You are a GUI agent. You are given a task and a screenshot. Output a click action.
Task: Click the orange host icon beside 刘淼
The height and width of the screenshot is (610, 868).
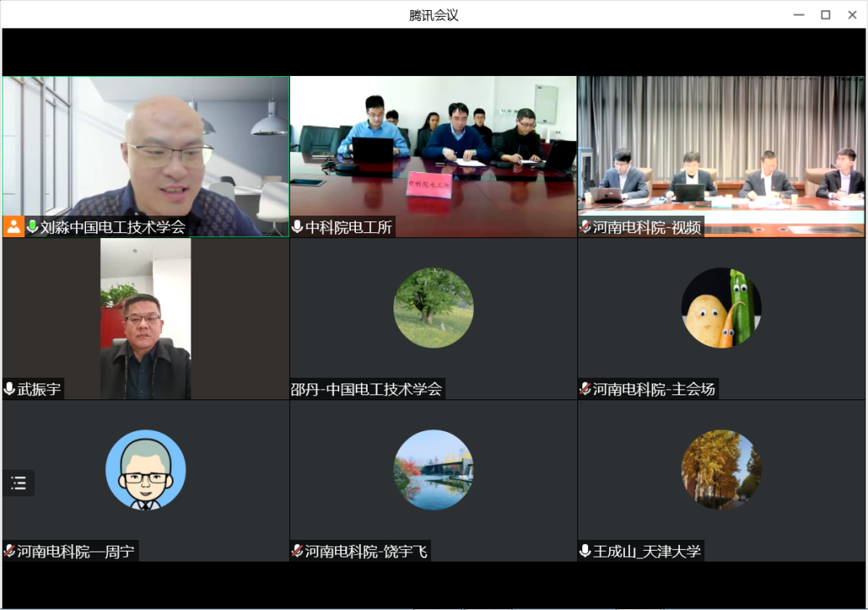[13, 226]
